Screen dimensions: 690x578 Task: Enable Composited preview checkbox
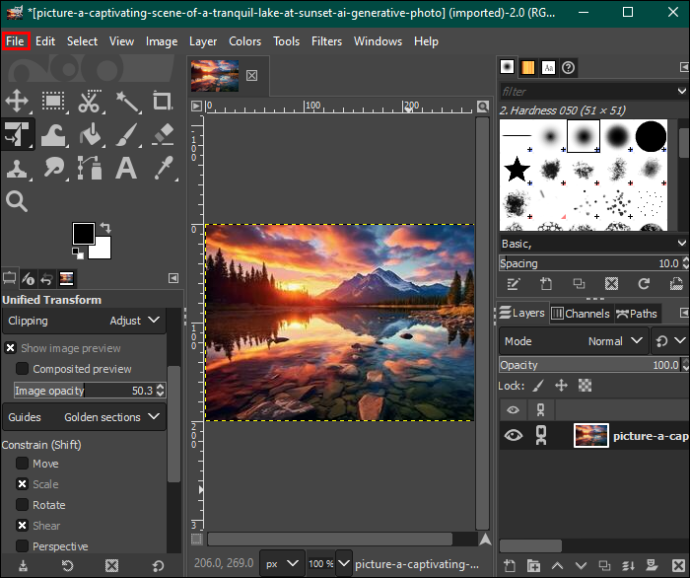(22, 368)
